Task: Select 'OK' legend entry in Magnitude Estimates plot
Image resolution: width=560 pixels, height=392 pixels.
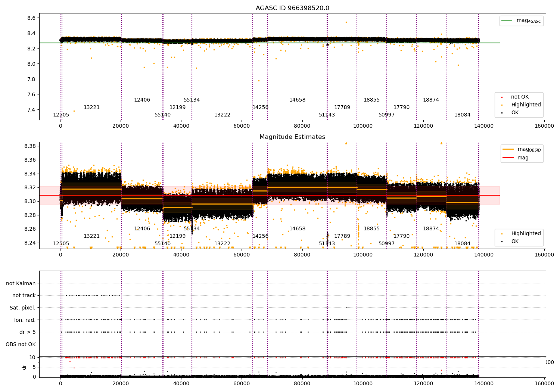Action: [515, 242]
